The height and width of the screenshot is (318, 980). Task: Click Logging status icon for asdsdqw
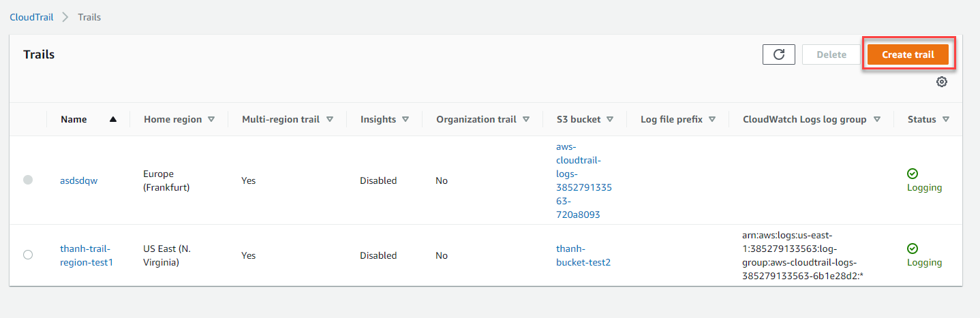pos(913,174)
